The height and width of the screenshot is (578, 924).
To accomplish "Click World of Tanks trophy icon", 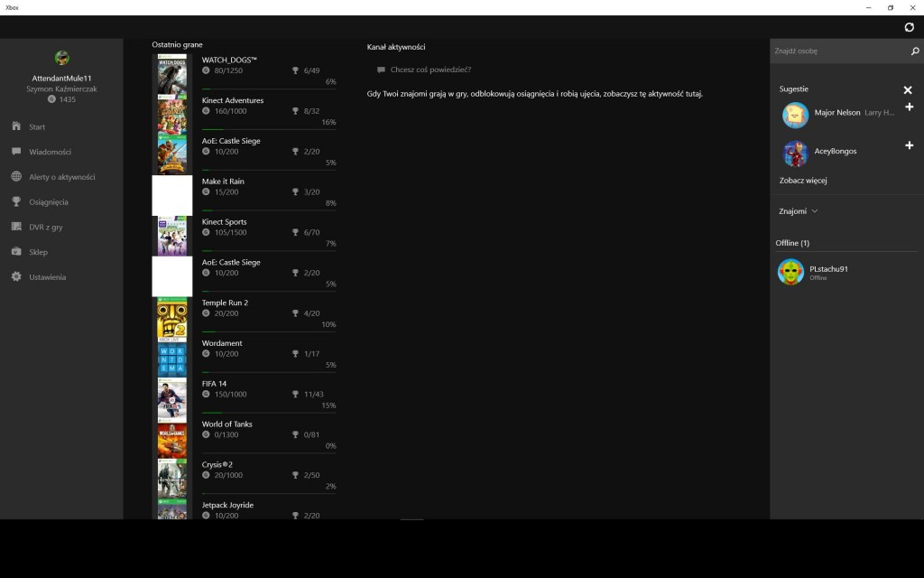I will [295, 434].
